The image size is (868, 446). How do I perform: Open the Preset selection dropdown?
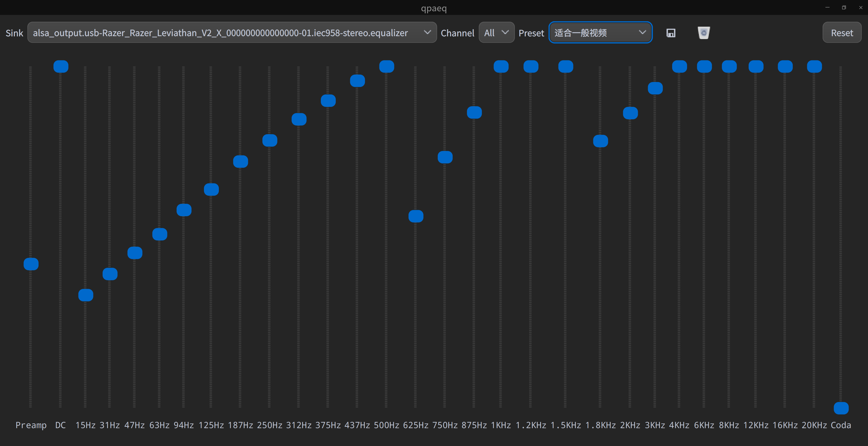[x=600, y=33]
